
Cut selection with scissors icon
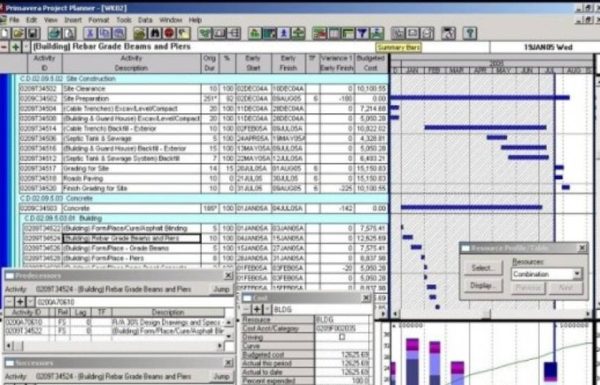[90, 33]
